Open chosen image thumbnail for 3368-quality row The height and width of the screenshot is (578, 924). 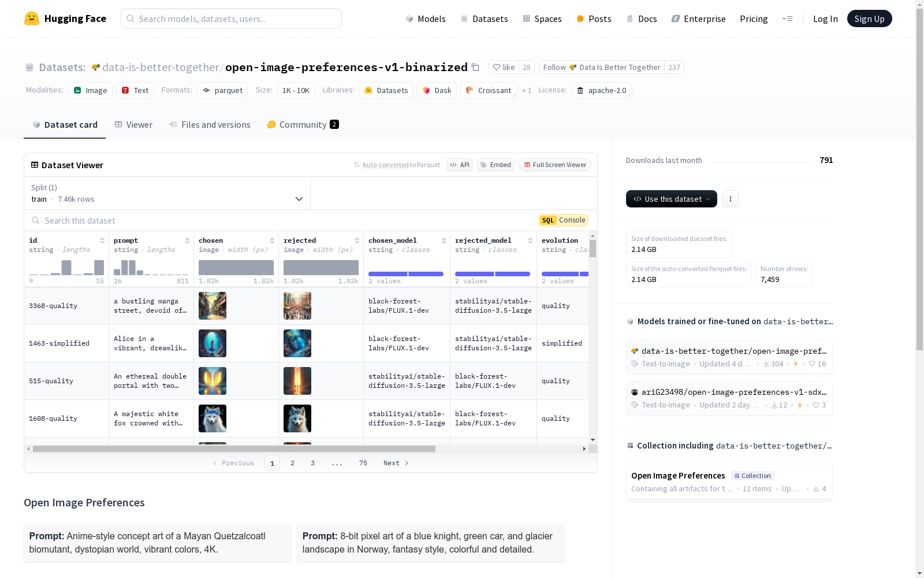(x=213, y=306)
